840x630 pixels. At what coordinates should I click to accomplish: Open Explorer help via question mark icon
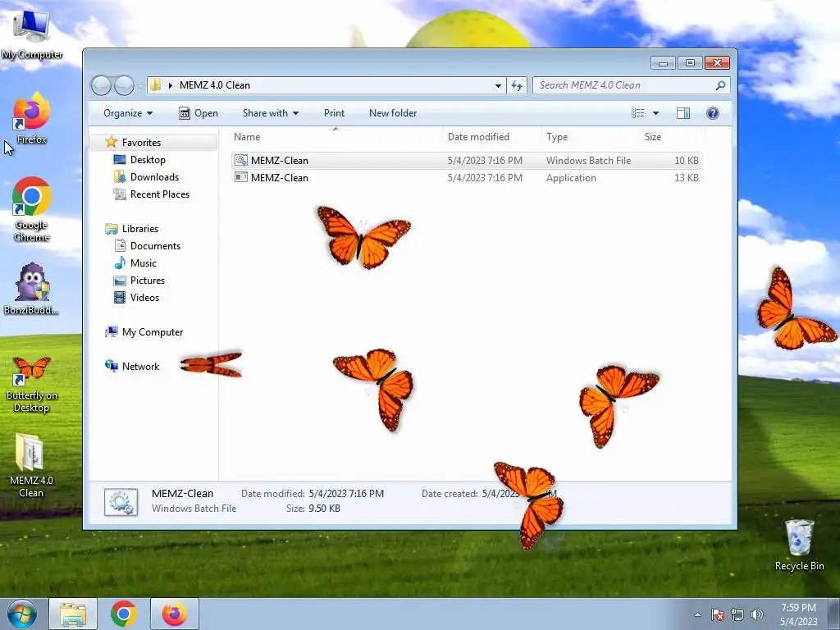coord(713,113)
